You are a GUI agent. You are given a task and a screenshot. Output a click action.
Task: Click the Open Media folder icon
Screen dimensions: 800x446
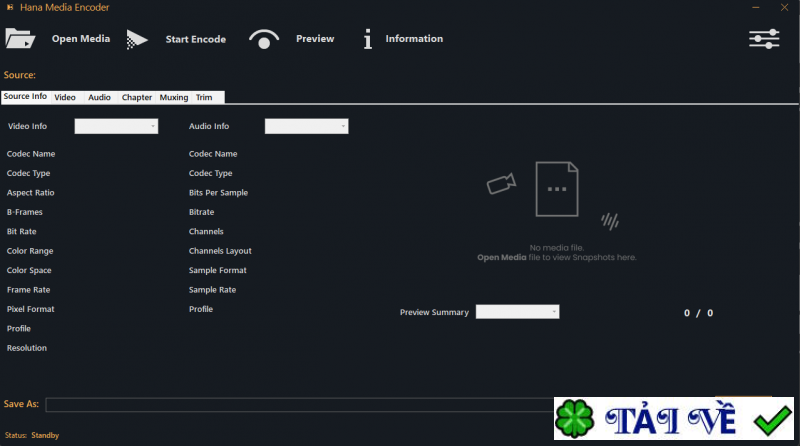point(20,39)
